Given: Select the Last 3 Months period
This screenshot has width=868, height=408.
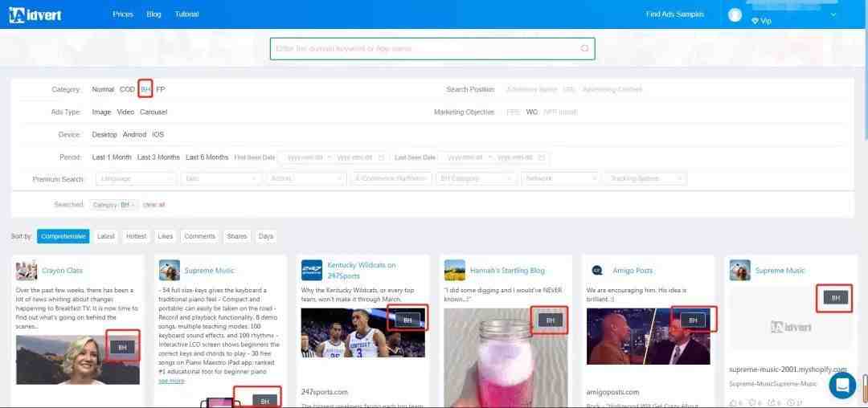Looking at the screenshot, I should (159, 157).
